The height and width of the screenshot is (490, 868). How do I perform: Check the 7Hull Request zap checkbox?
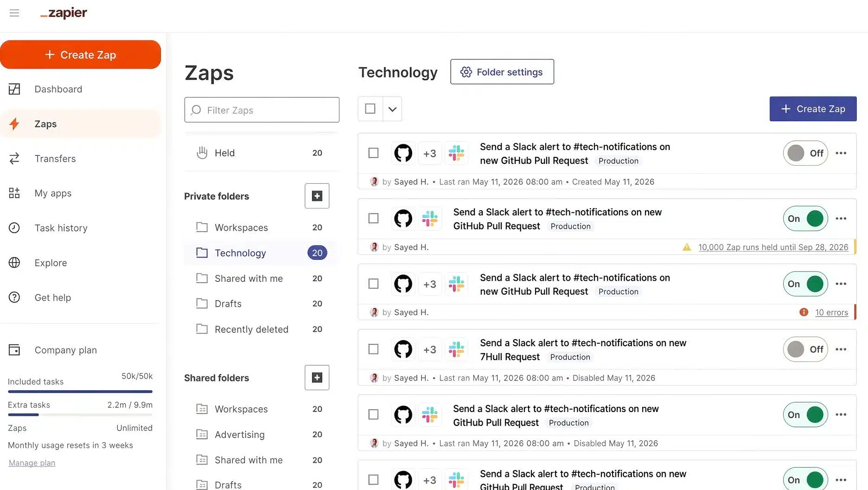(x=373, y=349)
